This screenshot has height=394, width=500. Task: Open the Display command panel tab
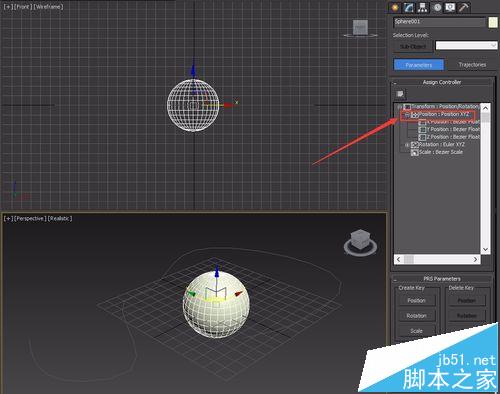point(450,7)
